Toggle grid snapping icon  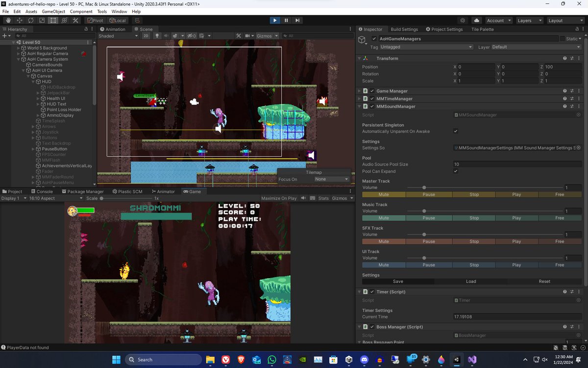pos(138,21)
